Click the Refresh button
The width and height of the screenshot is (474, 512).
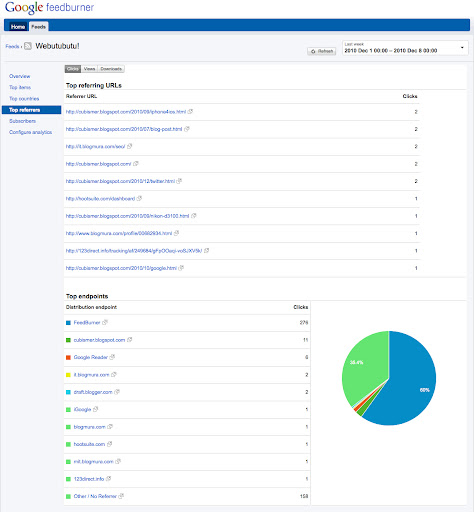click(322, 51)
